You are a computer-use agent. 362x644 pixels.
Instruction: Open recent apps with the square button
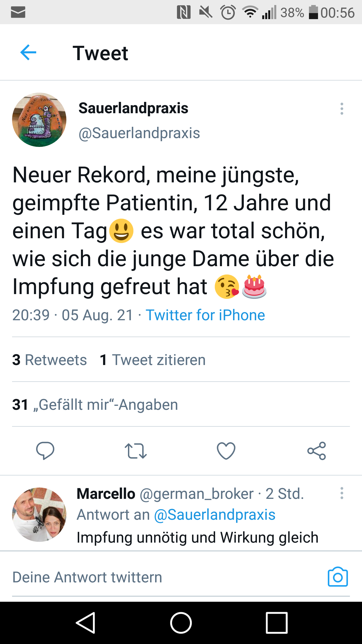(x=277, y=623)
